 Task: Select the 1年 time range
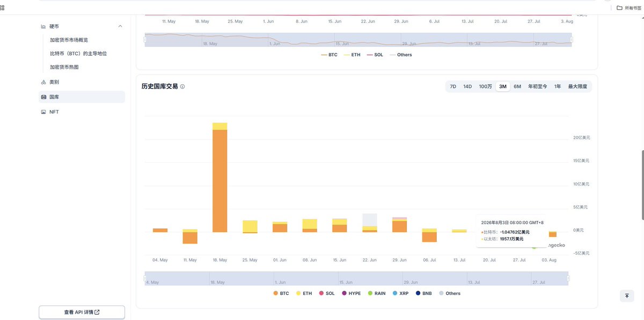pos(558,86)
